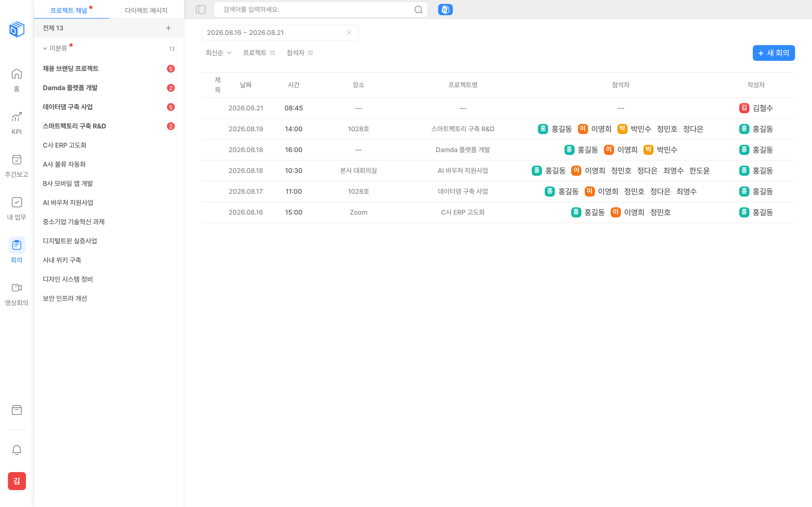The image size is (812, 507).
Task: Open the notifications bell icon
Action: coord(16,450)
